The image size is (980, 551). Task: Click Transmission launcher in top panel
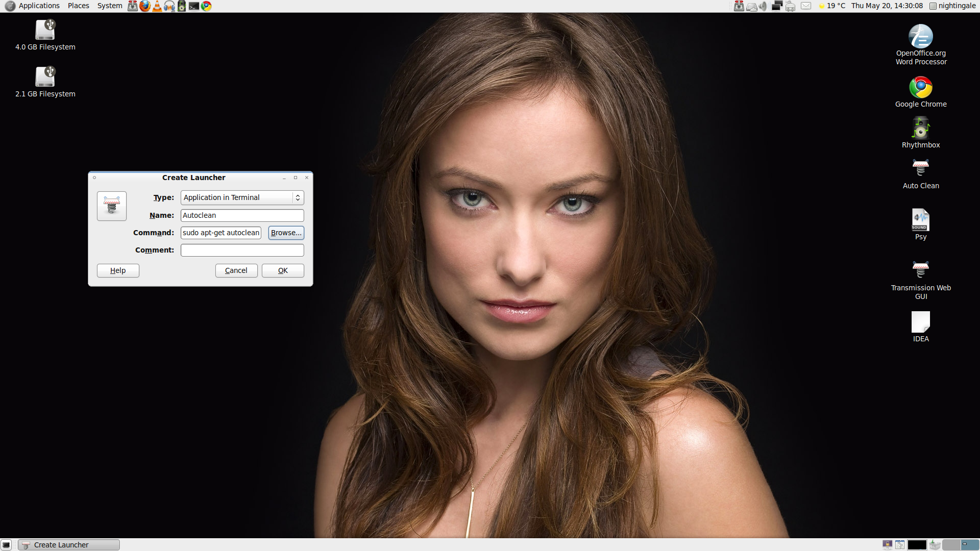coord(133,6)
